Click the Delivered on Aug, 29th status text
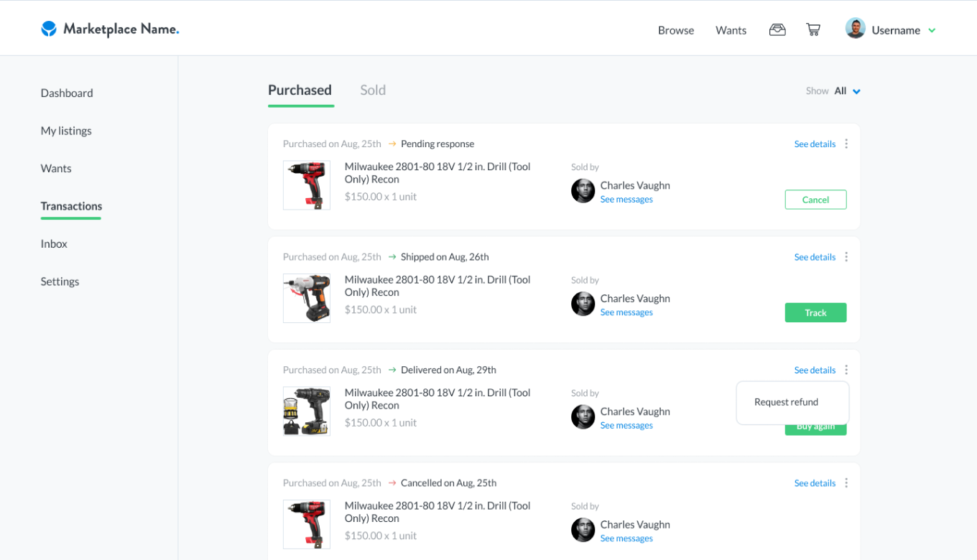The width and height of the screenshot is (977, 560). point(448,370)
